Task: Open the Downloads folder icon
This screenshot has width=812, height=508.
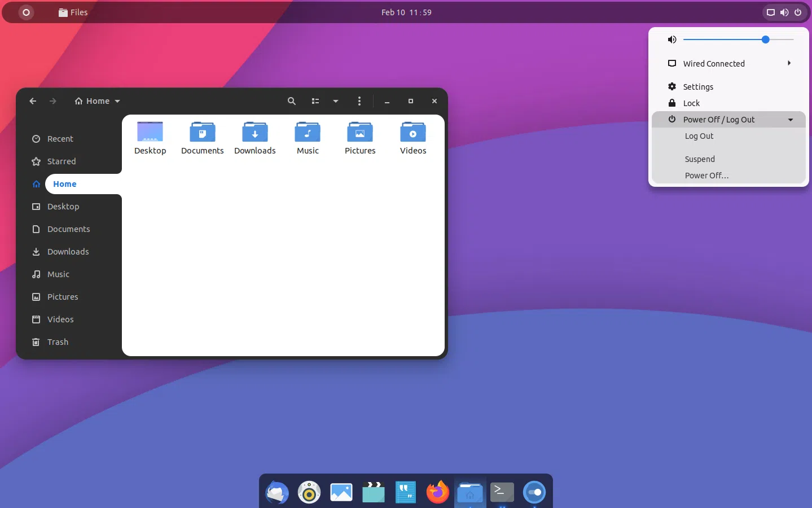Action: pyautogui.click(x=255, y=133)
